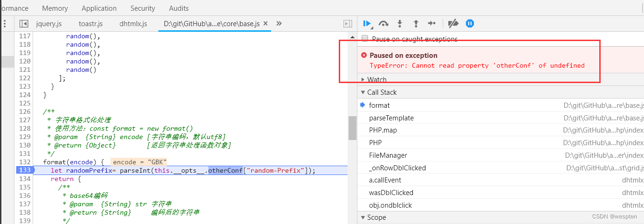This screenshot has width=644, height=224.
Task: Toggle breakpoint on line 133
Action: pyautogui.click(x=23, y=170)
